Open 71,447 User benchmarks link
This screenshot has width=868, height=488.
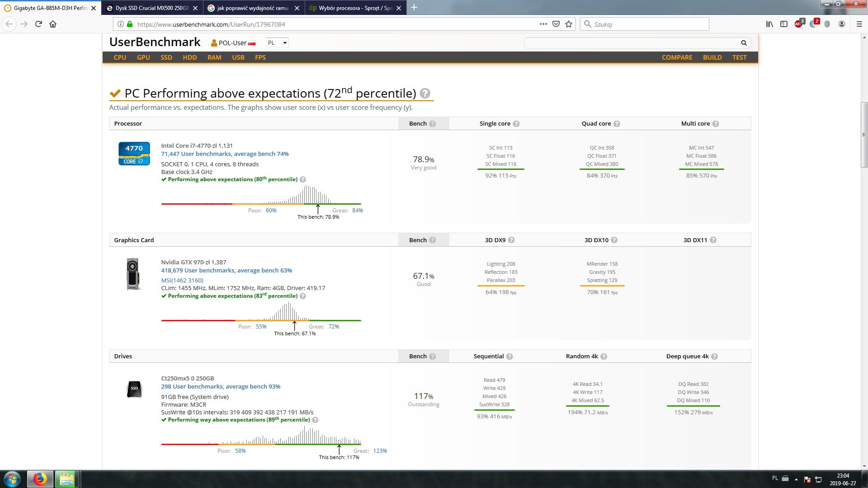pyautogui.click(x=225, y=154)
